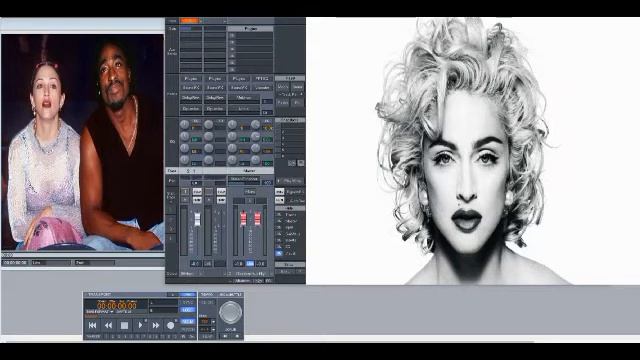Click the timecode field below the left photo
The height and width of the screenshot is (360, 640).
(x=16, y=263)
